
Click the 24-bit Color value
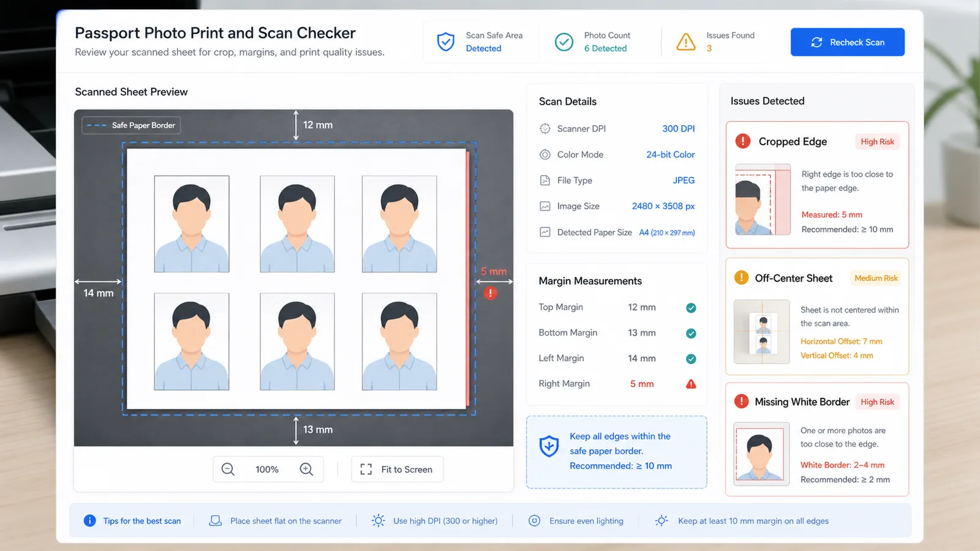tap(671, 154)
